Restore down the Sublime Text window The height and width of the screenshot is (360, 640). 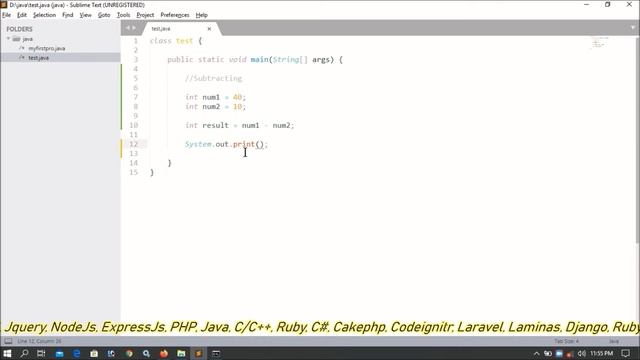pyautogui.click(x=608, y=4)
